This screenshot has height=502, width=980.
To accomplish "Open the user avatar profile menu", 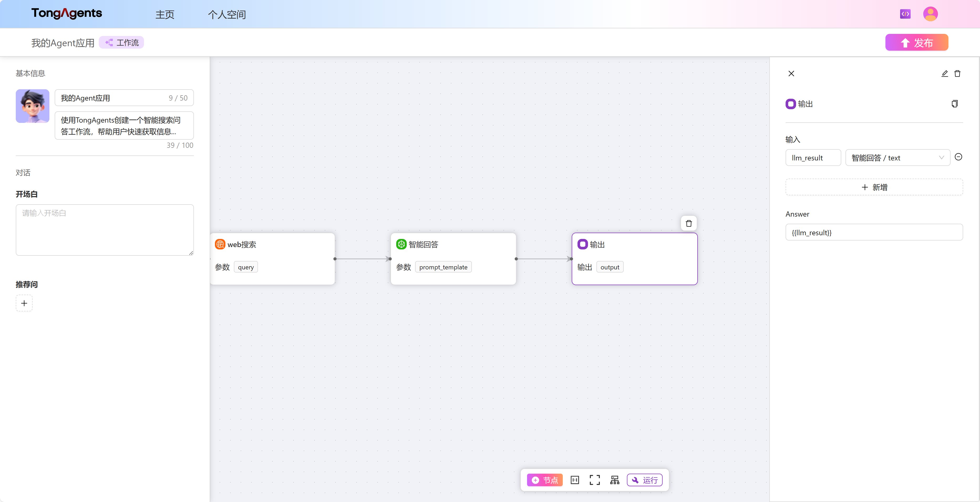I will (930, 14).
